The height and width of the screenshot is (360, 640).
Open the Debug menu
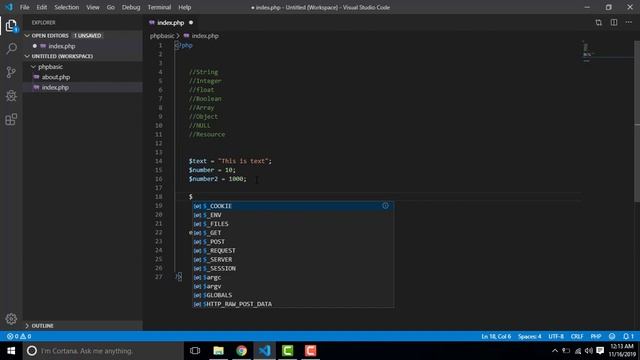tap(131, 7)
